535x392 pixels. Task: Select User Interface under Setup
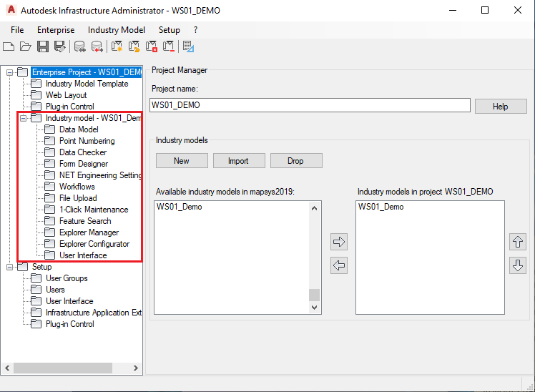tap(69, 301)
